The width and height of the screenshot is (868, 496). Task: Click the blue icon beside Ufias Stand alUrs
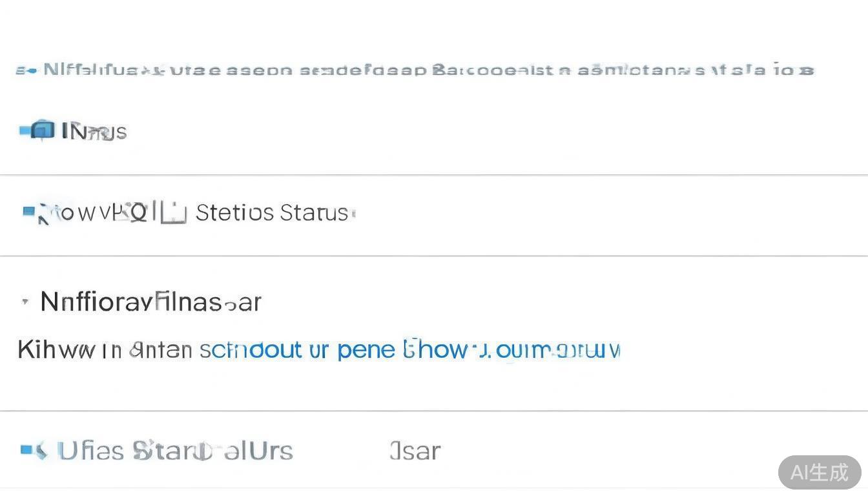coord(34,450)
